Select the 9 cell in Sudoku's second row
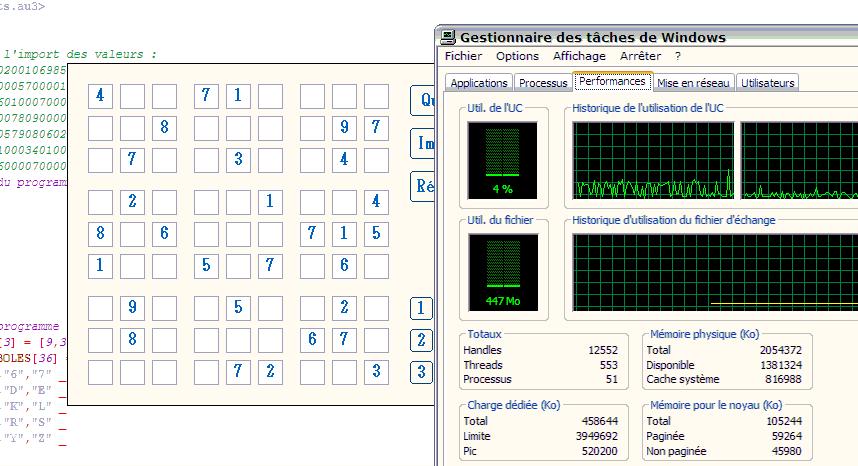Image resolution: width=858 pixels, height=466 pixels. (x=344, y=128)
